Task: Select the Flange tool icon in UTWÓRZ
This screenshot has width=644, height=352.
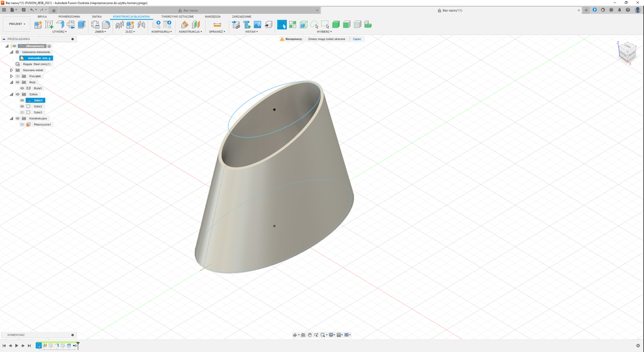Action: point(60,25)
